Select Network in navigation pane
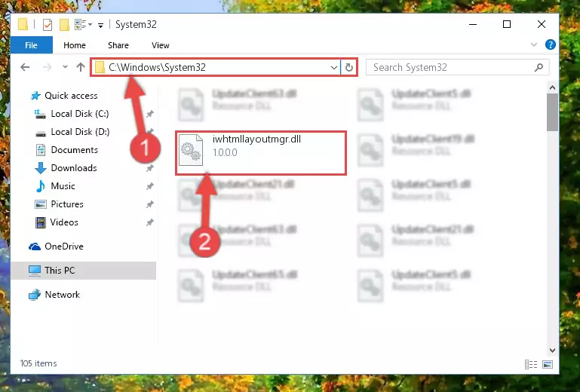The image size is (580, 392). [x=62, y=295]
